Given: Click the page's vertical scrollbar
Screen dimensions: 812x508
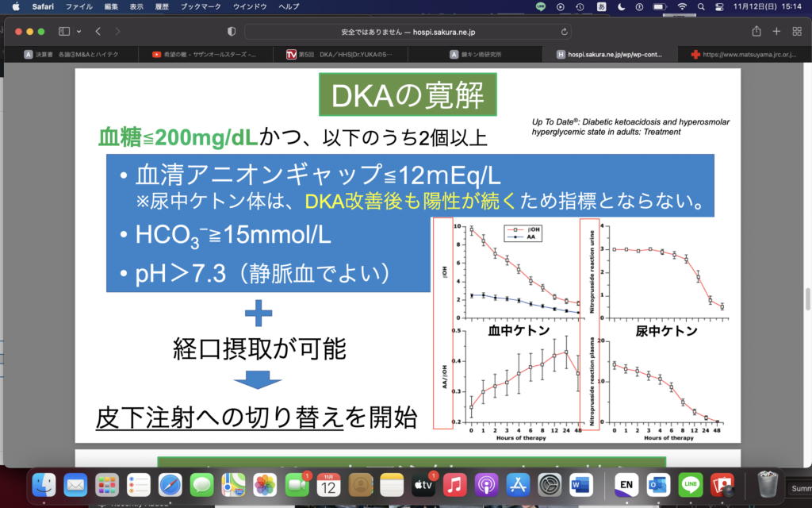Looking at the screenshot, I should 806,300.
